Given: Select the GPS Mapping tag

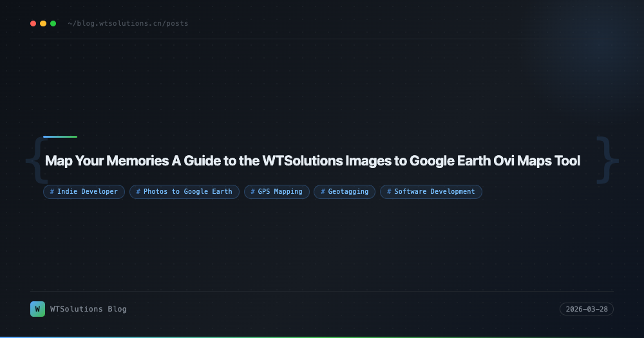Looking at the screenshot, I should pyautogui.click(x=277, y=192).
